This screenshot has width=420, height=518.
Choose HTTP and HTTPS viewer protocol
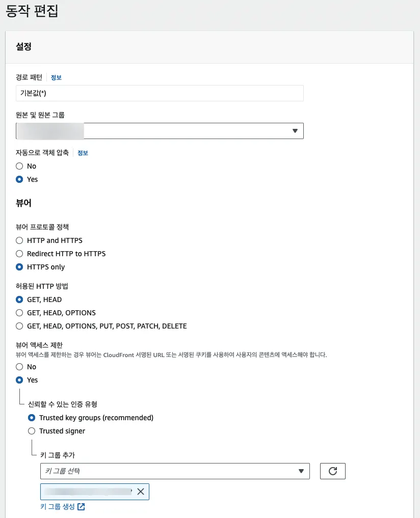coord(19,240)
